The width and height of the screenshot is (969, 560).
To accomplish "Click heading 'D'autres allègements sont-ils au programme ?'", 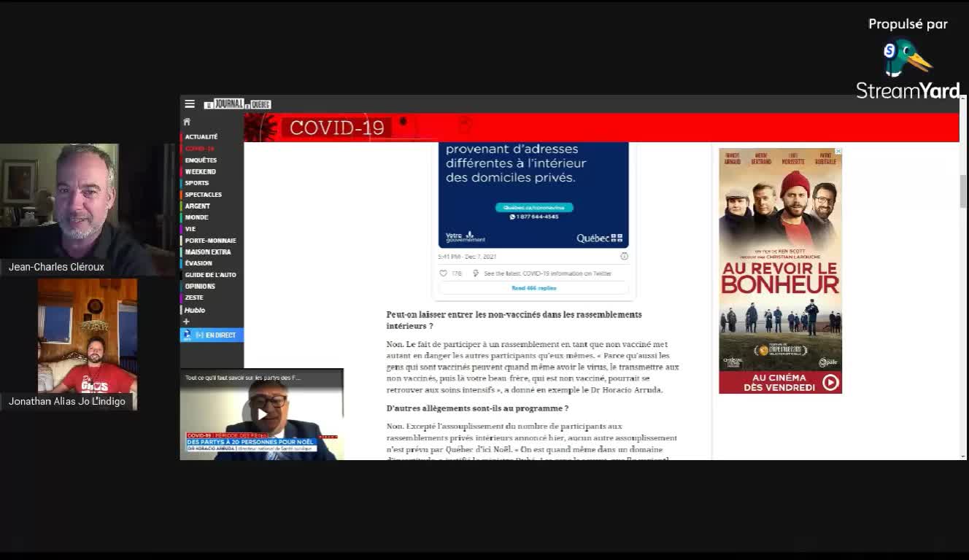I will pos(477,408).
